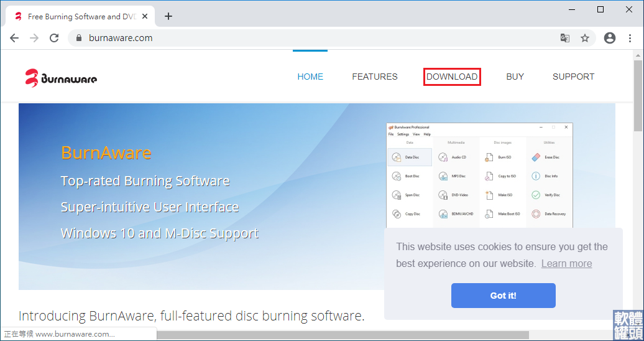Reload the page with refresh icon

click(54, 38)
